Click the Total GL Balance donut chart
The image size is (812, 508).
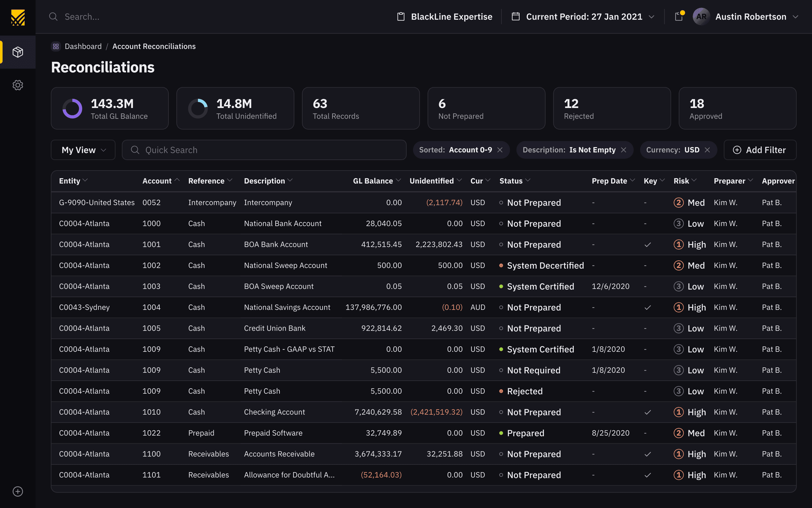(72, 109)
